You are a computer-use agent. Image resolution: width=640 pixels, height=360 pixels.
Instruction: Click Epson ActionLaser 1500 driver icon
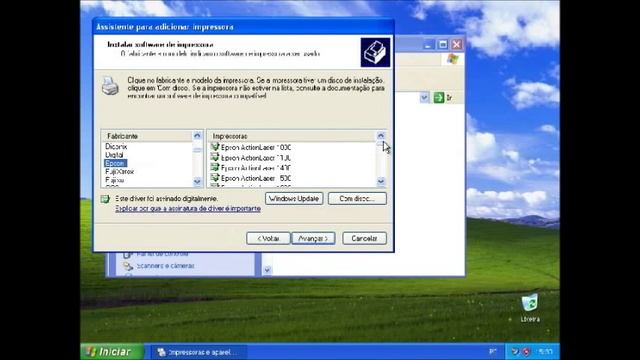[215, 177]
